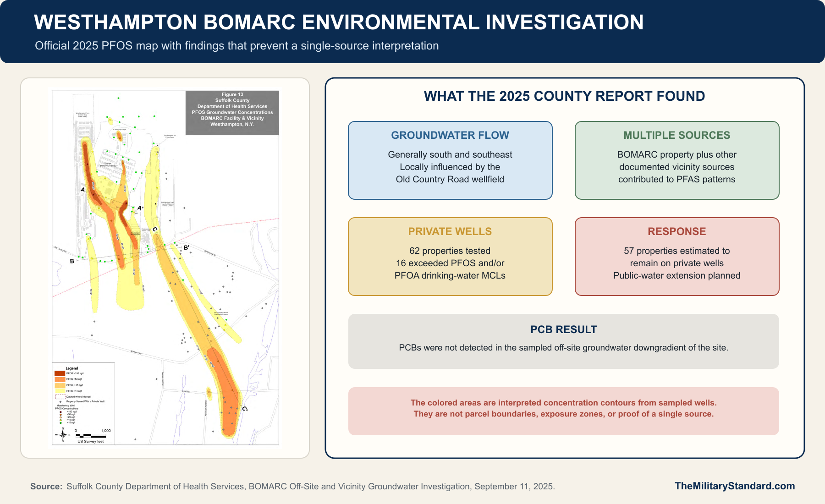825x504 pixels.
Task: Click the 'Legend' heading on the map
Action: [x=71, y=368]
